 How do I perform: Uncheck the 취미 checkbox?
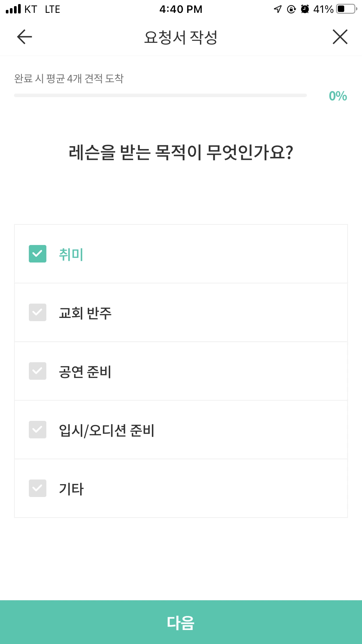(x=38, y=254)
